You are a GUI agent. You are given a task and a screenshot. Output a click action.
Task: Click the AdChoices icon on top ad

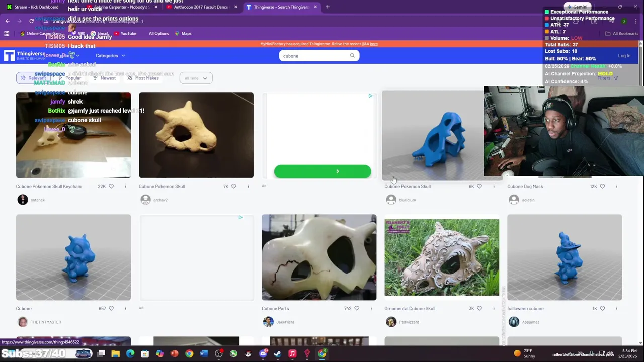click(x=370, y=96)
